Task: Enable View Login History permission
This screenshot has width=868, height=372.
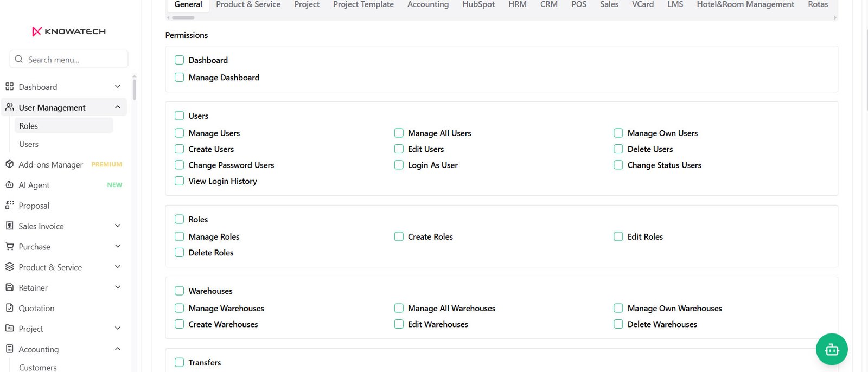Action: (179, 181)
